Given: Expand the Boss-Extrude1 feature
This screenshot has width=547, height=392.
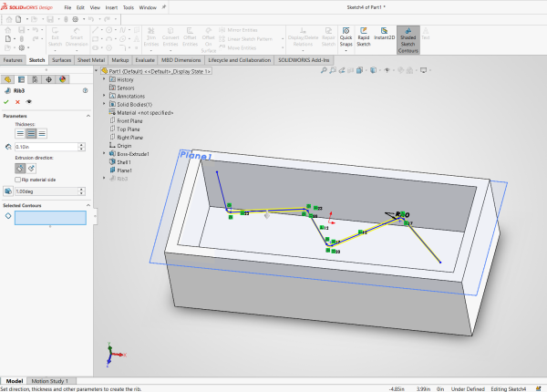Looking at the screenshot, I should coord(104,153).
